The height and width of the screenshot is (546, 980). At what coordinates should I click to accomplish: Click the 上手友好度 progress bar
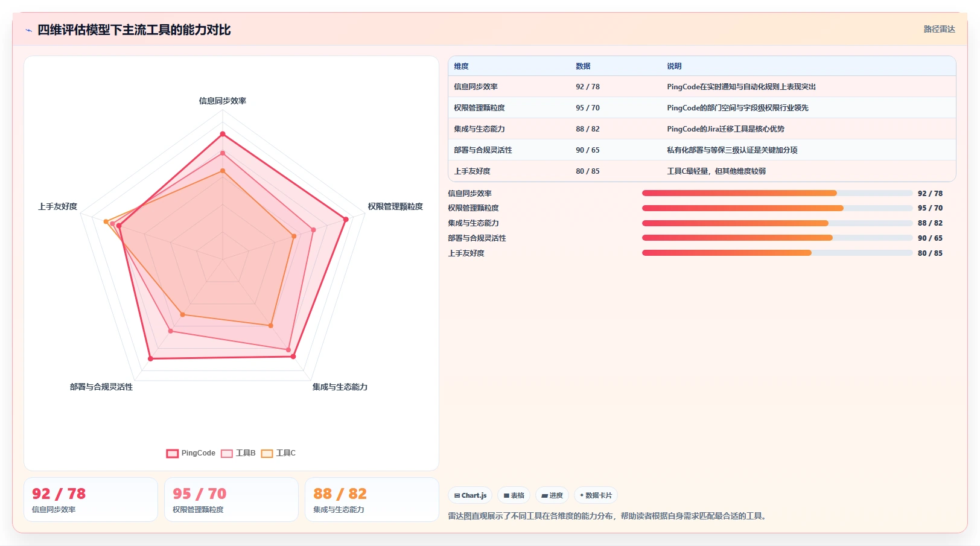coord(777,253)
